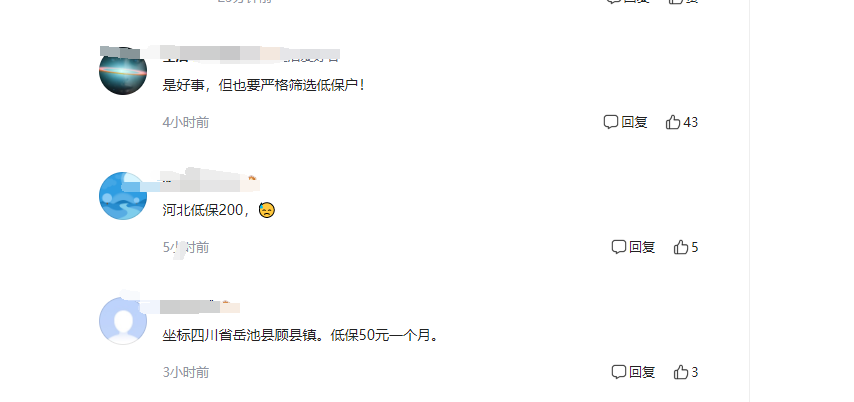Click the blurred username above 坐标四川省 comment

pyautogui.click(x=202, y=306)
